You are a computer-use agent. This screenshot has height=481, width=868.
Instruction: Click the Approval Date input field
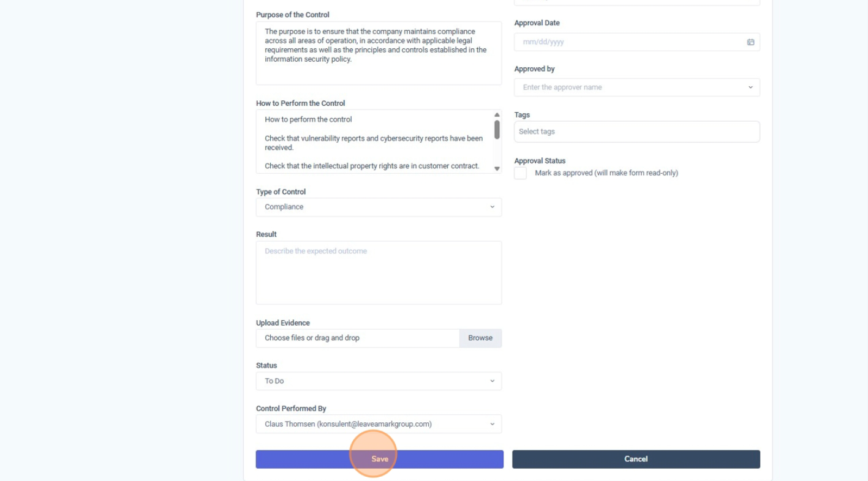[x=625, y=42]
